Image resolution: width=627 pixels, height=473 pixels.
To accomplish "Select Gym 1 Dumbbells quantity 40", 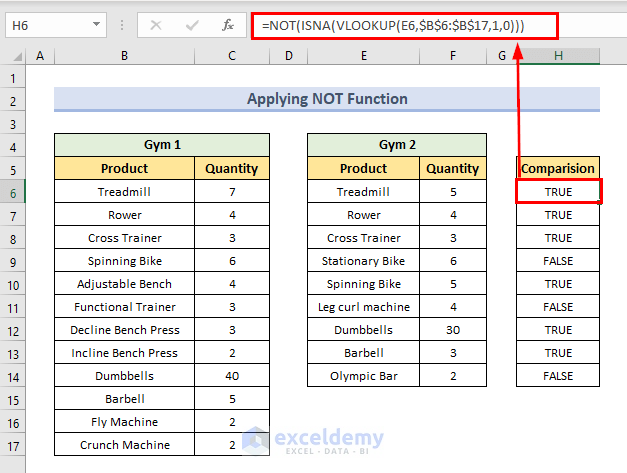I will [232, 376].
